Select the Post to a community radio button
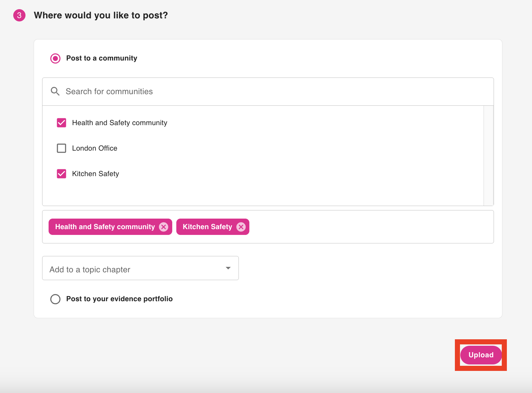This screenshot has height=393, width=532. 55,58
